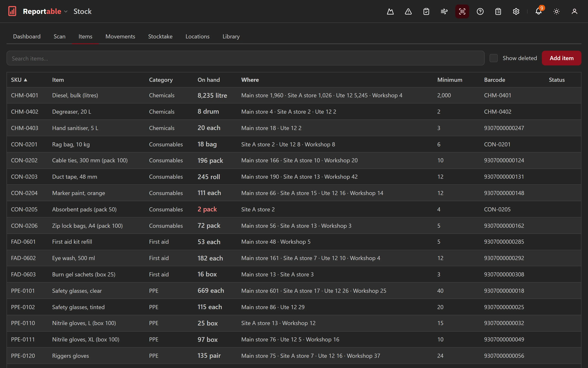Click the highlighted barcode scanner Stock icon
588x368 pixels.
pos(462,11)
